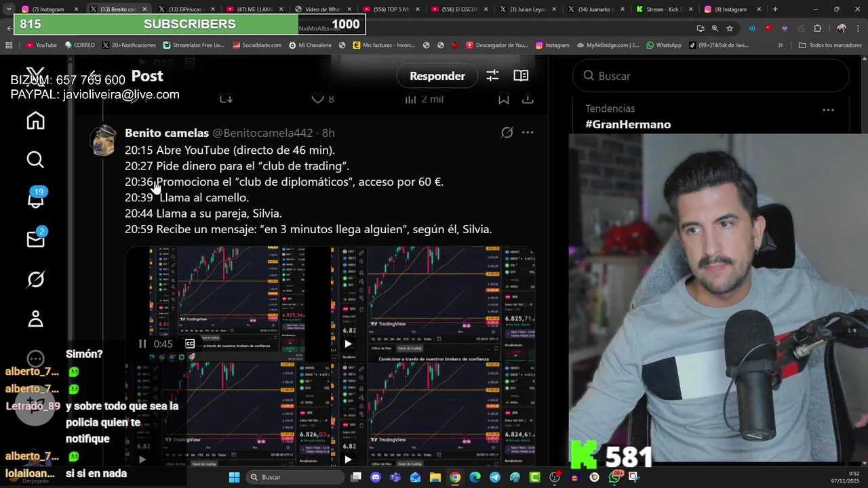This screenshot has width=868, height=488.
Task: Open Snipping Tool from the taskbar
Action: click(634, 477)
